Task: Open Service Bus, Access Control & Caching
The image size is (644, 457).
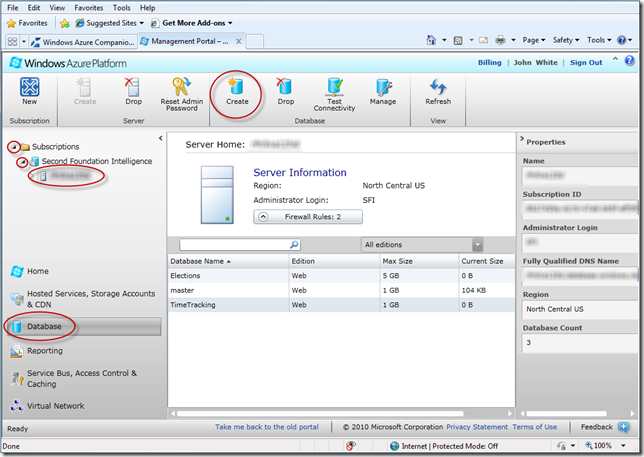Action: [x=74, y=379]
